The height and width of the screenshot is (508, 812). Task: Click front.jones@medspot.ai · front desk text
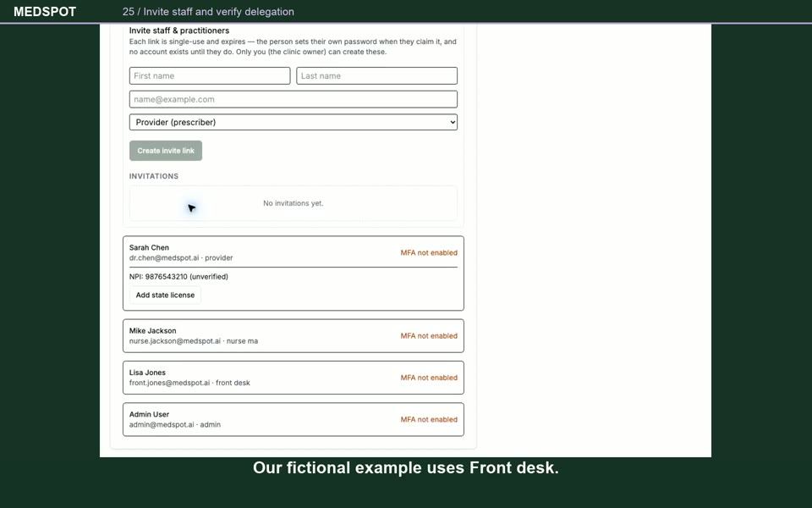pos(189,383)
